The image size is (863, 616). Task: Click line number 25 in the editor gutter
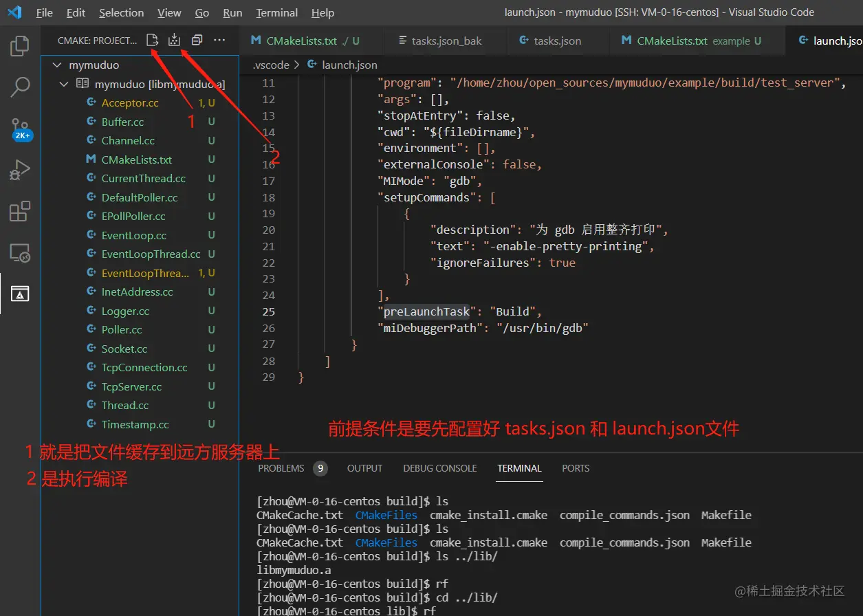268,311
